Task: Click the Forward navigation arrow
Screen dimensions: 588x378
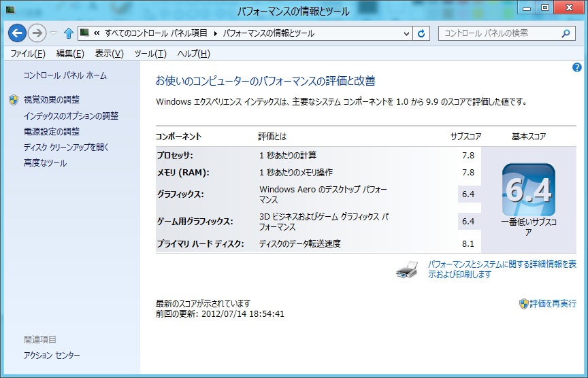Action: pos(37,33)
